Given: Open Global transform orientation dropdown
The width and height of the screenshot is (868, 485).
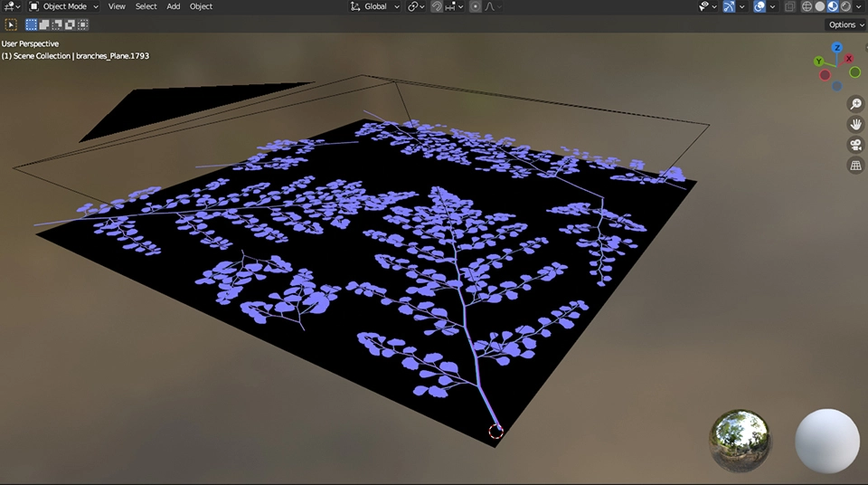Looking at the screenshot, I should click(374, 6).
